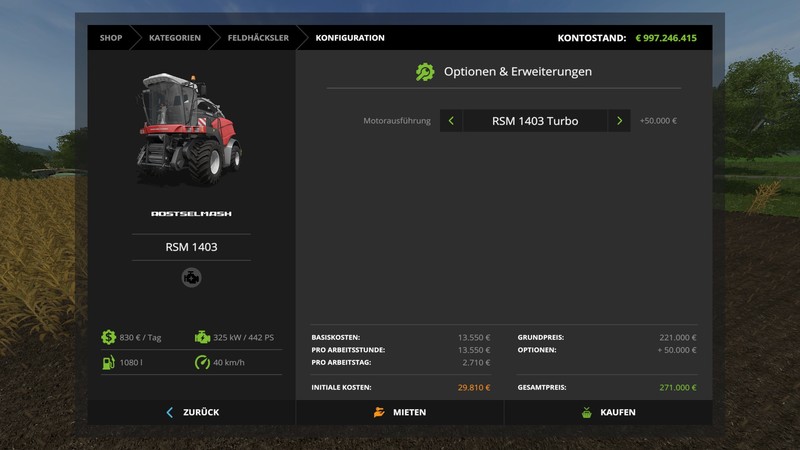
Task: Select next Motorausführung with right arrow
Action: tap(620, 121)
